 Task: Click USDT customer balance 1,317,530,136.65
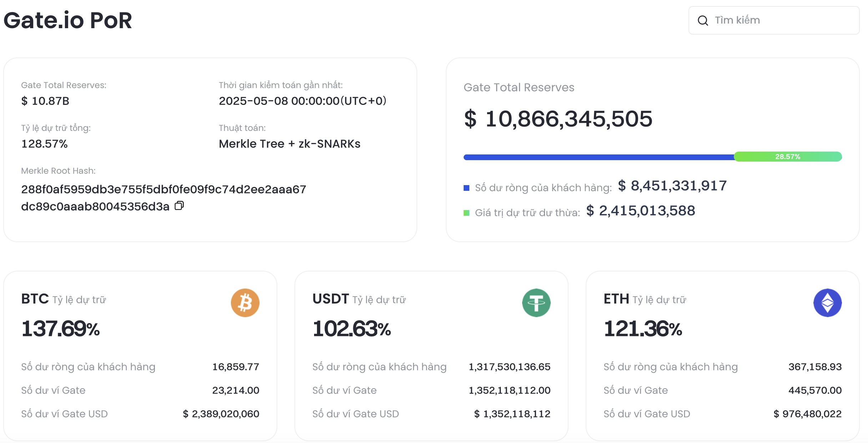tap(510, 367)
